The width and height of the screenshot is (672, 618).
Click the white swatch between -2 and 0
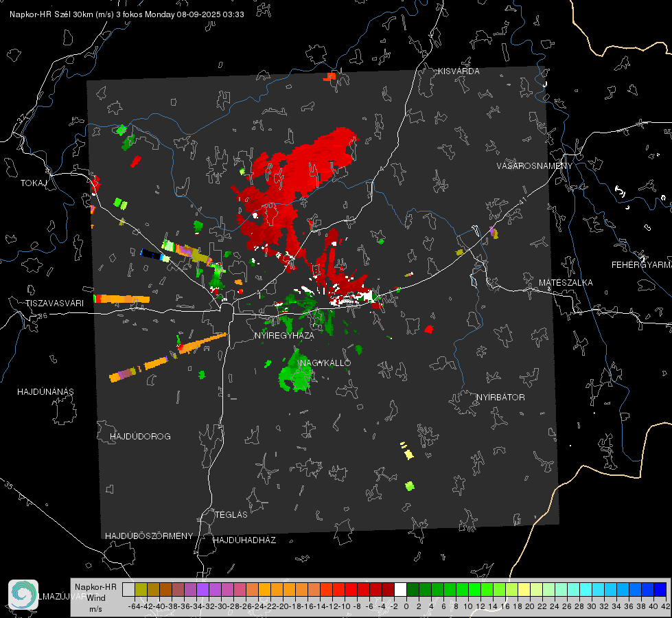pos(400,590)
